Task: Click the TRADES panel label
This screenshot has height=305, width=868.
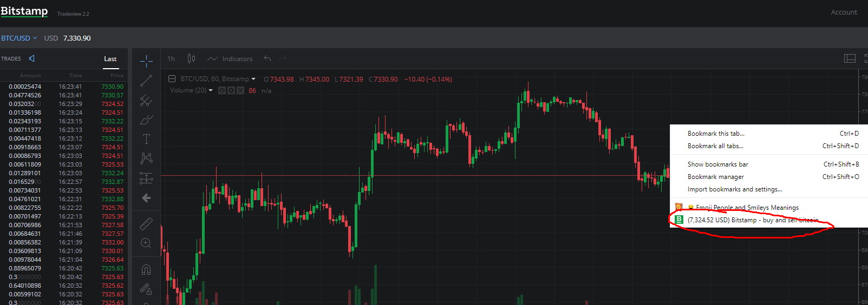Action: 11,58
